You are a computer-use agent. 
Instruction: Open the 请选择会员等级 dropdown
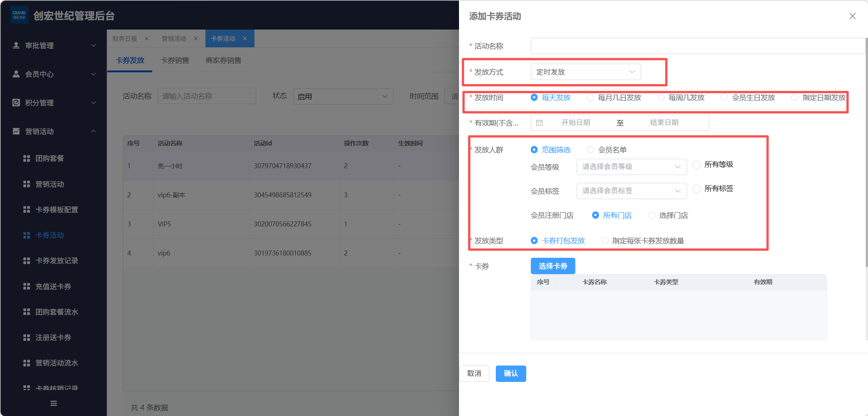click(631, 167)
